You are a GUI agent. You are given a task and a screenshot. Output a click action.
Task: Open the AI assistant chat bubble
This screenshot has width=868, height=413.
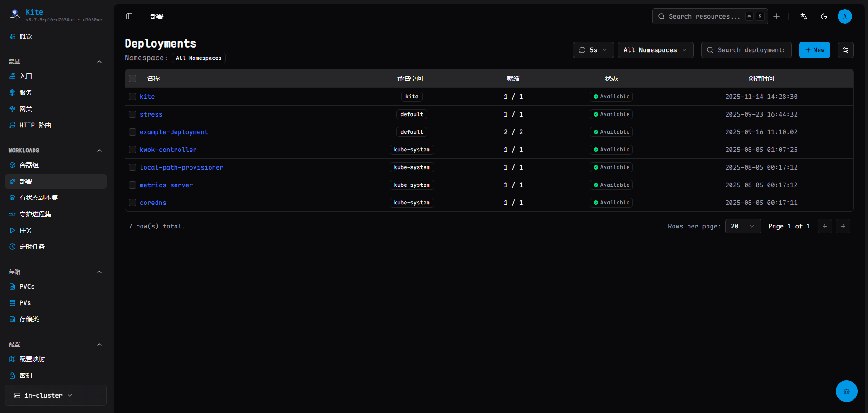click(x=846, y=391)
